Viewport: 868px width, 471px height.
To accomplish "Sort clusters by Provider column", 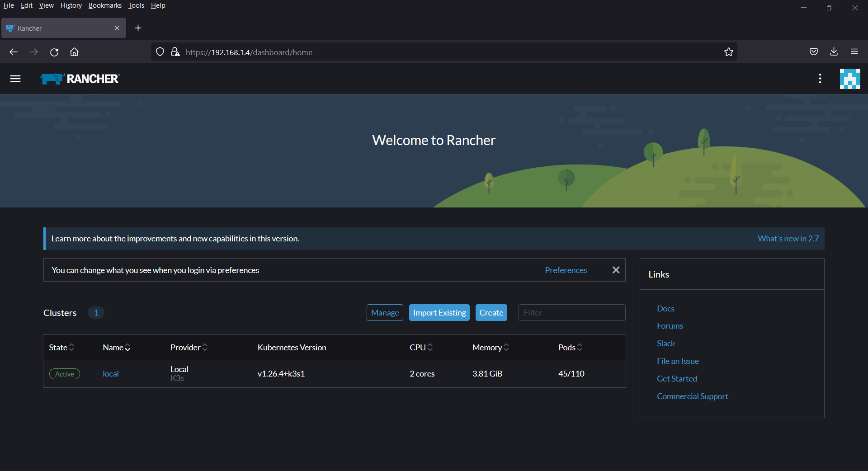I will [189, 347].
